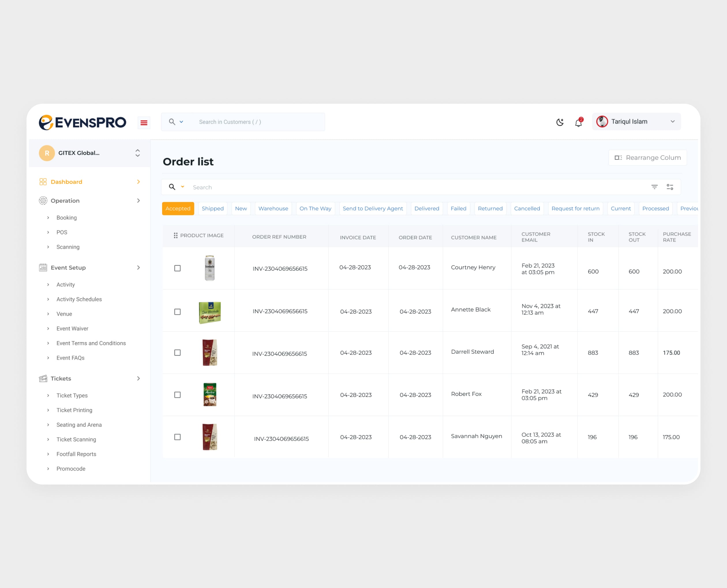The image size is (727, 588).
Task: Click the Rearrange Column button
Action: (x=647, y=157)
